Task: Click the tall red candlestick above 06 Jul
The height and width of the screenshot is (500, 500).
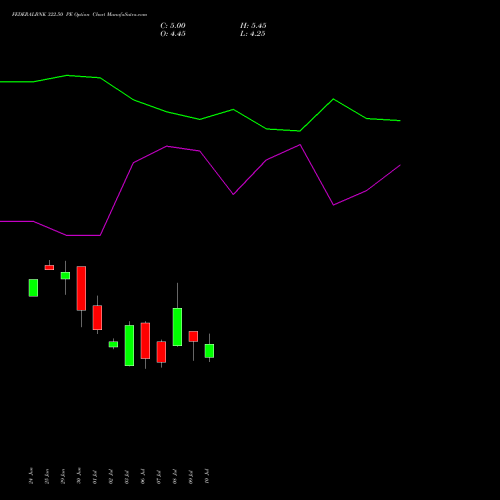Action: [x=145, y=341]
